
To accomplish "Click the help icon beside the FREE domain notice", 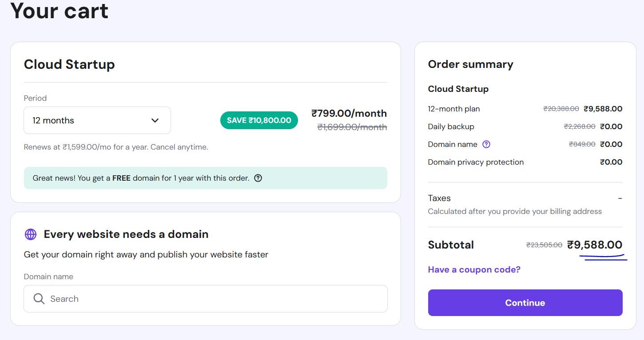I will pos(258,178).
